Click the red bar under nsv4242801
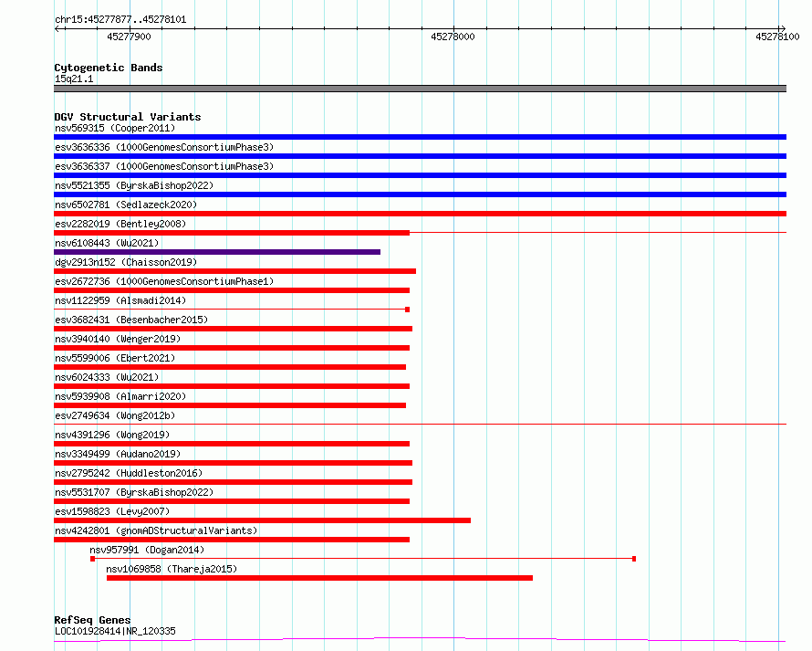This screenshot has width=812, height=651. (x=232, y=540)
